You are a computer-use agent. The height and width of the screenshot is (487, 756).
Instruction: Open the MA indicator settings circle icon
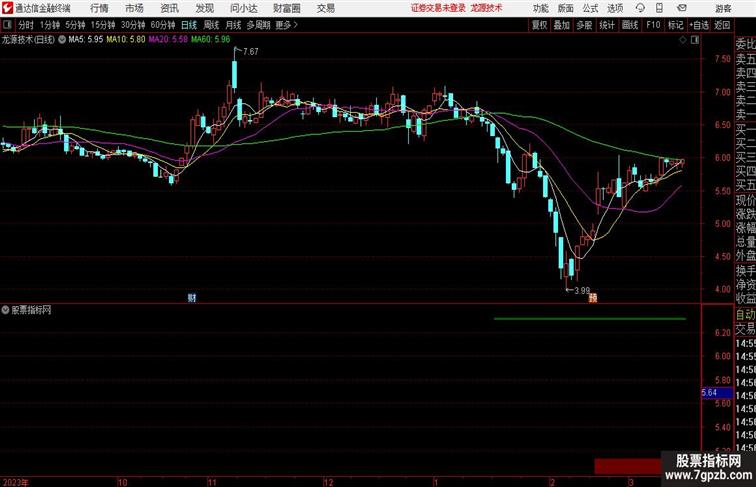[62, 40]
